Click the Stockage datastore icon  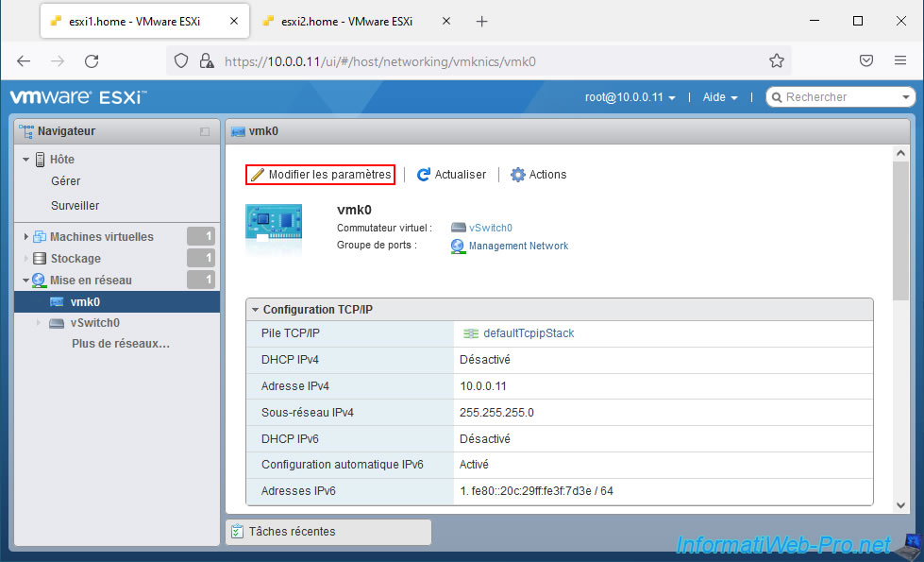coord(40,258)
